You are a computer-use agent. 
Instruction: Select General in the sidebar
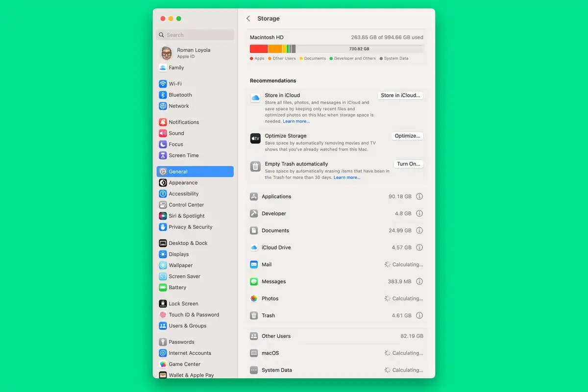[195, 171]
